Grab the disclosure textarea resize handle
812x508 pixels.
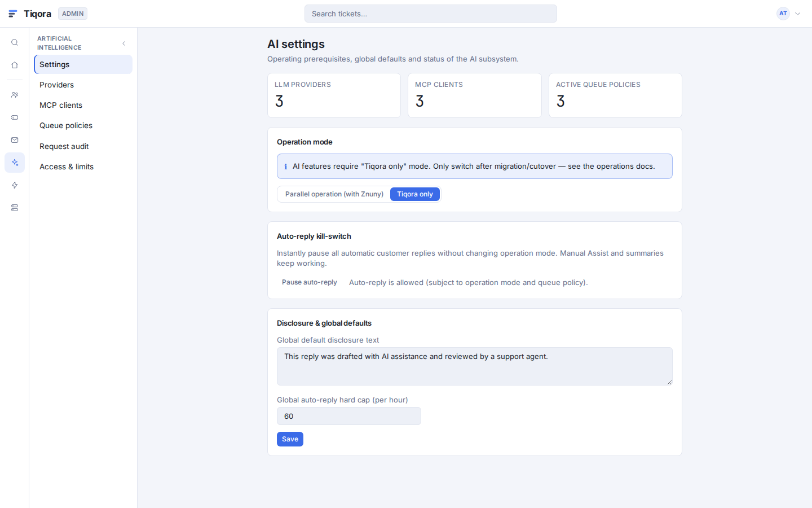(669, 382)
